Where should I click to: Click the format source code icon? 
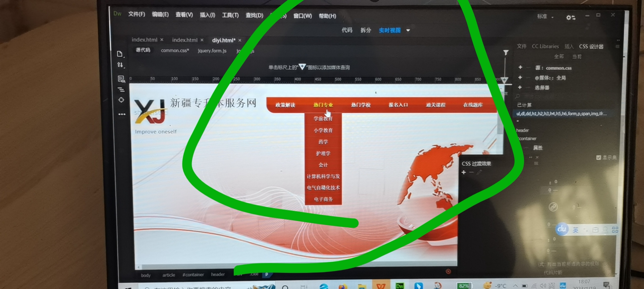121,90
